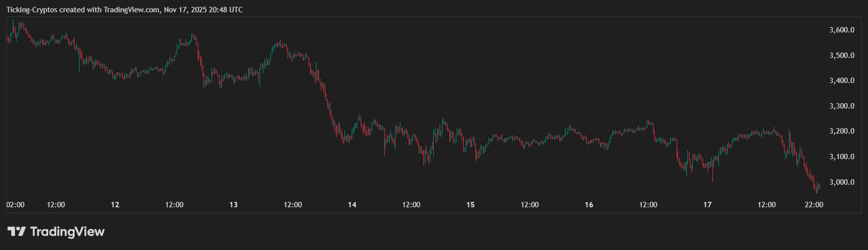Click the 3,200.0 price axis label
868x250 pixels.
click(842, 131)
